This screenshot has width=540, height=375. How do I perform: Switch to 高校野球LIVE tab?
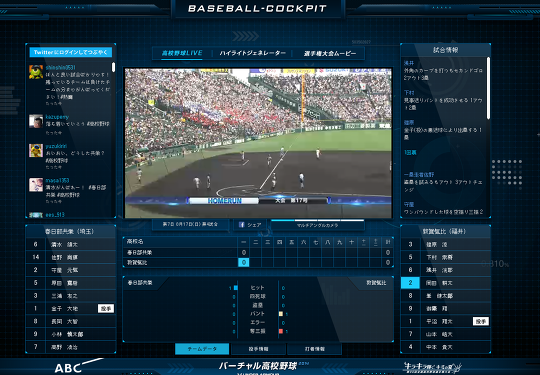182,53
